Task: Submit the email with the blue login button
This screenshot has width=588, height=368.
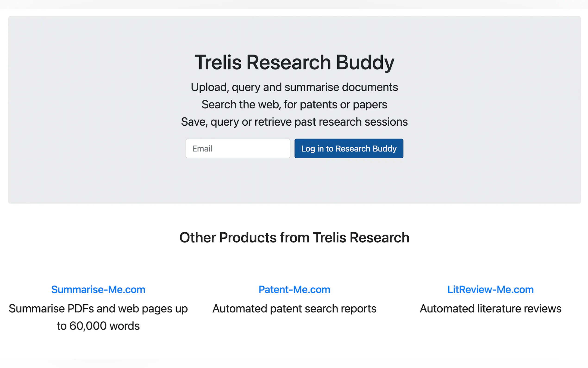Action: [x=349, y=149]
